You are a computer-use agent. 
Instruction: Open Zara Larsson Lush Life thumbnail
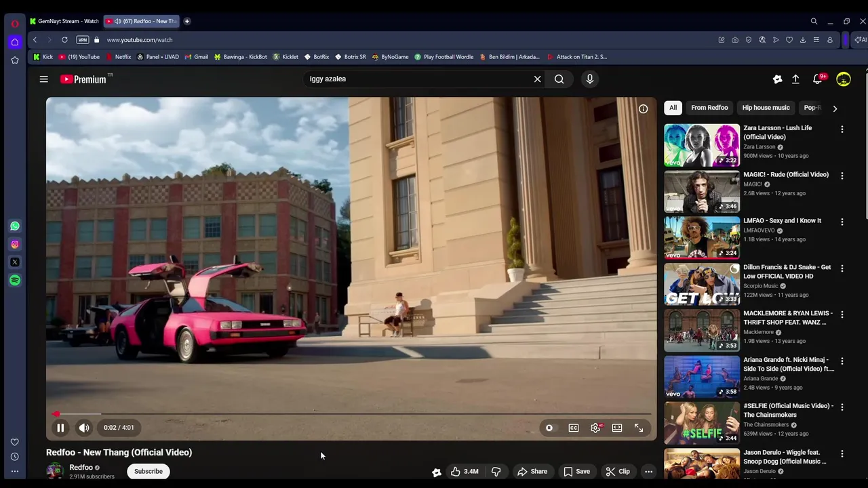[702, 145]
